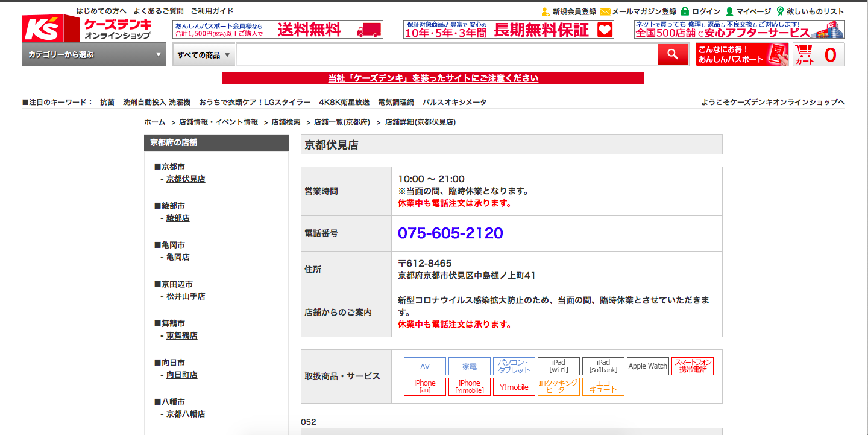Click the postal code 〒612-8465

[x=425, y=263]
